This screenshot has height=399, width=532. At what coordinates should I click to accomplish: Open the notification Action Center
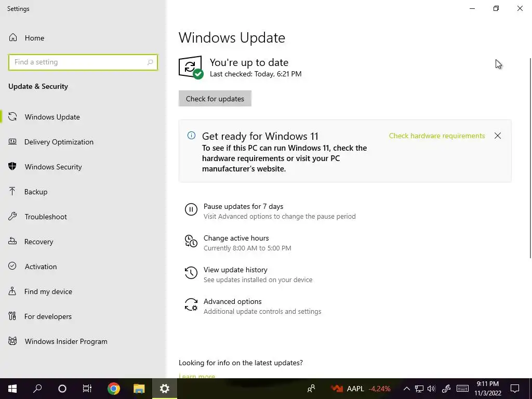[x=515, y=389]
